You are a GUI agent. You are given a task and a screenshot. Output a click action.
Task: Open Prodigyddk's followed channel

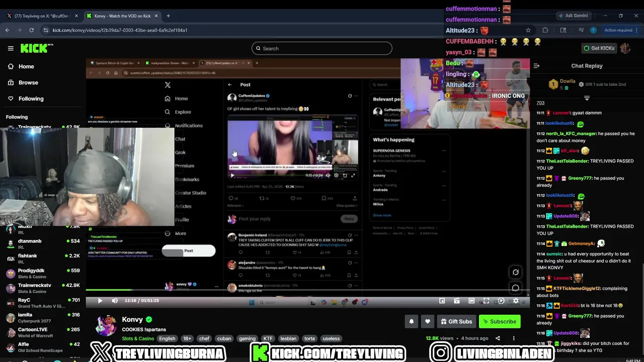point(43,274)
